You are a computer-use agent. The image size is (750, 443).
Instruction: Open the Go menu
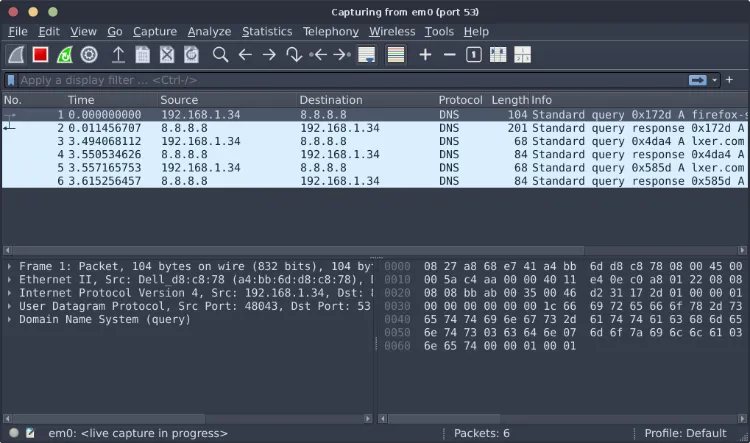tap(114, 32)
